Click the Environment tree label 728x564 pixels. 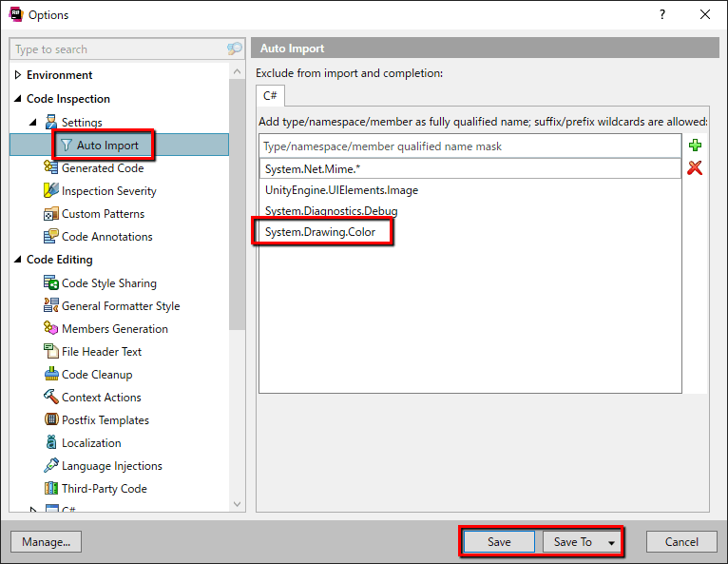coord(60,75)
